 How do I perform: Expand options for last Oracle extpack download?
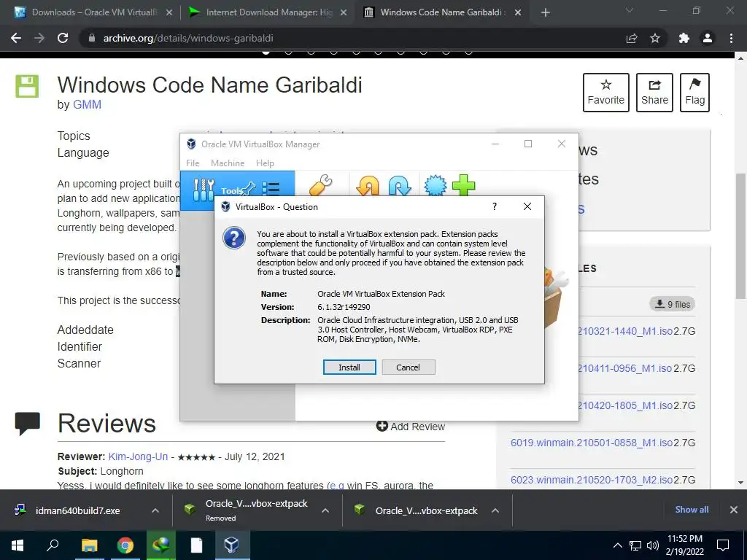[x=495, y=510]
